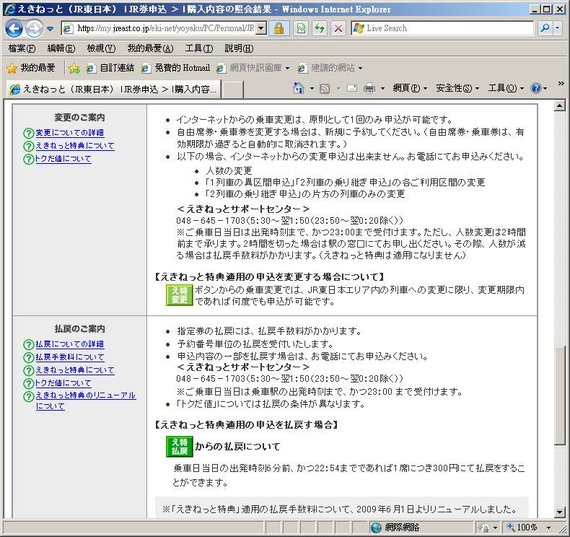Open the 自訂連結 favorites link
Viewport: 570px width, 537px height.
(111, 68)
